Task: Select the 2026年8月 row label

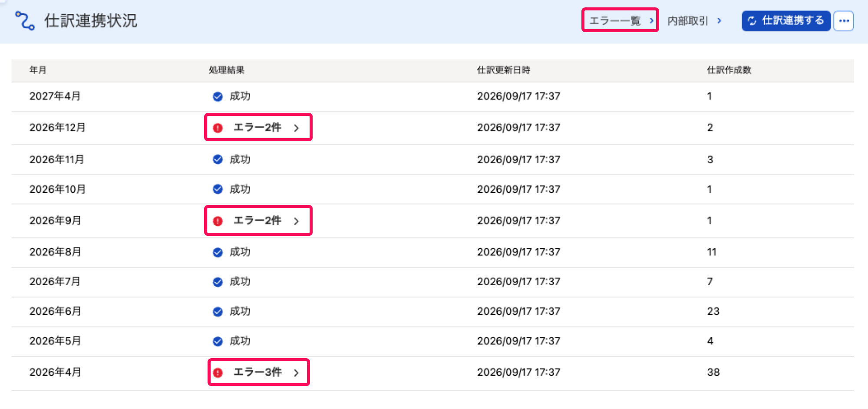Action: pyautogui.click(x=55, y=252)
